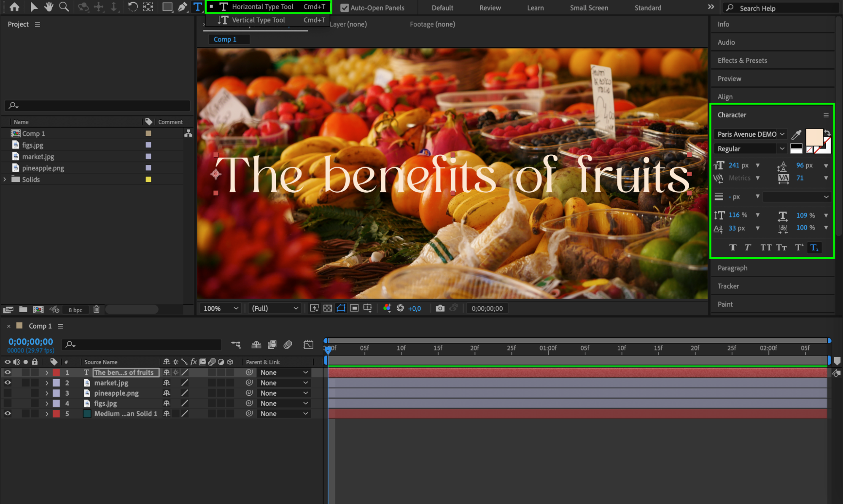Click the Faux Bold button
Viewport: 843px width, 504px height.
pos(733,248)
